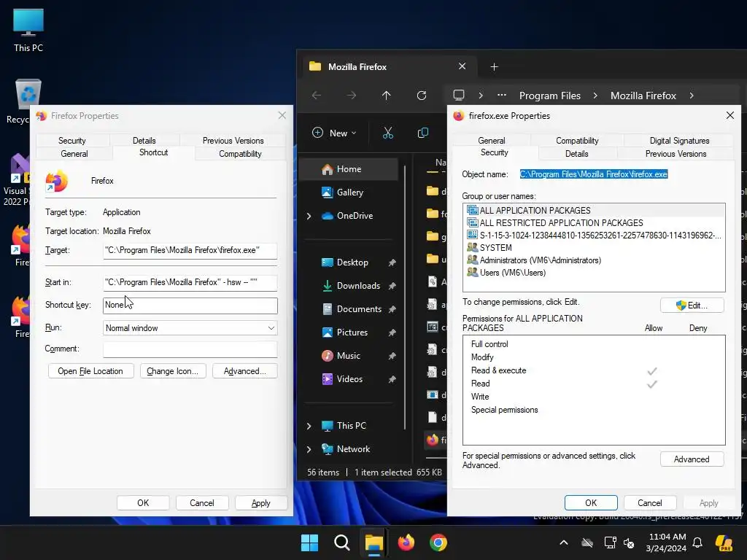Image resolution: width=747 pixels, height=560 pixels.
Task: Open the notifications bell
Action: pos(697,542)
